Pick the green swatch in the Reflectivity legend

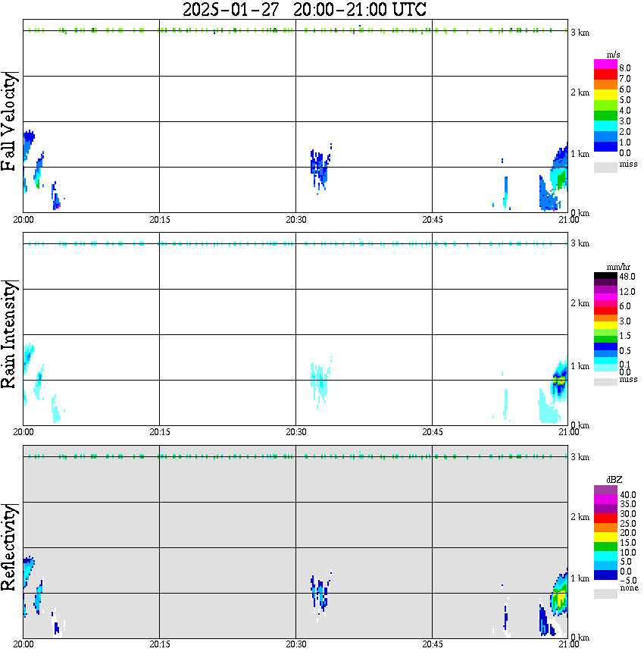pyautogui.click(x=605, y=547)
